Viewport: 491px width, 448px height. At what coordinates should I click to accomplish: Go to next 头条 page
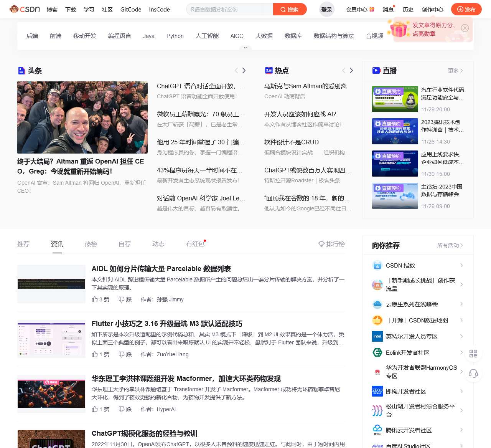[x=244, y=71]
